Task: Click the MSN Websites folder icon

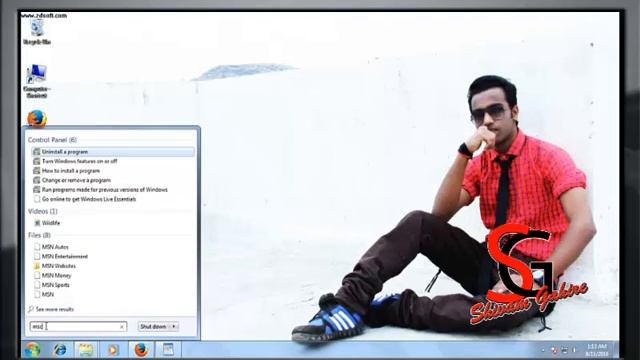Action: click(x=37, y=266)
